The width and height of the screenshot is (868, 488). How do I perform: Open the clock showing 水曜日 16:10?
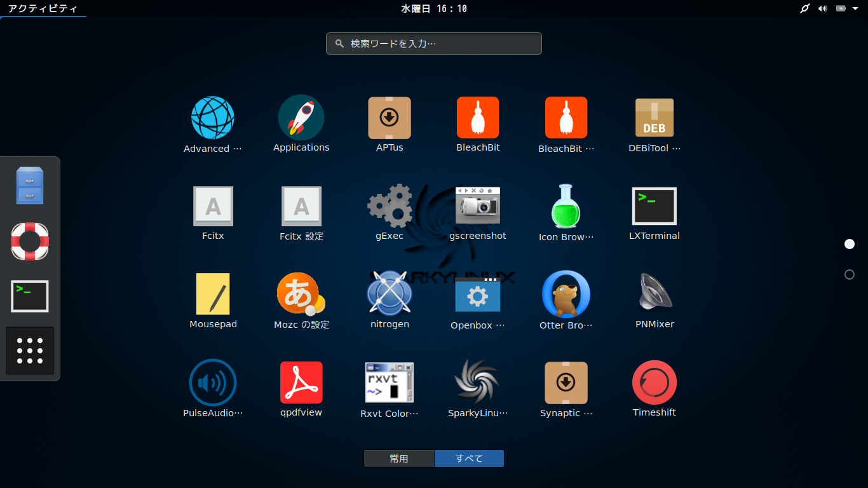point(434,9)
